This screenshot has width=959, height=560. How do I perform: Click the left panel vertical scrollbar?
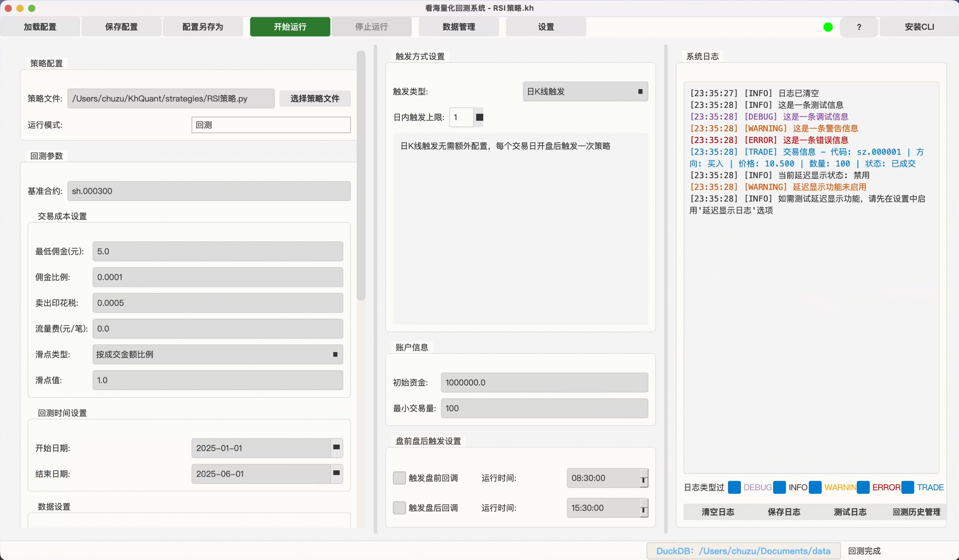click(x=361, y=175)
